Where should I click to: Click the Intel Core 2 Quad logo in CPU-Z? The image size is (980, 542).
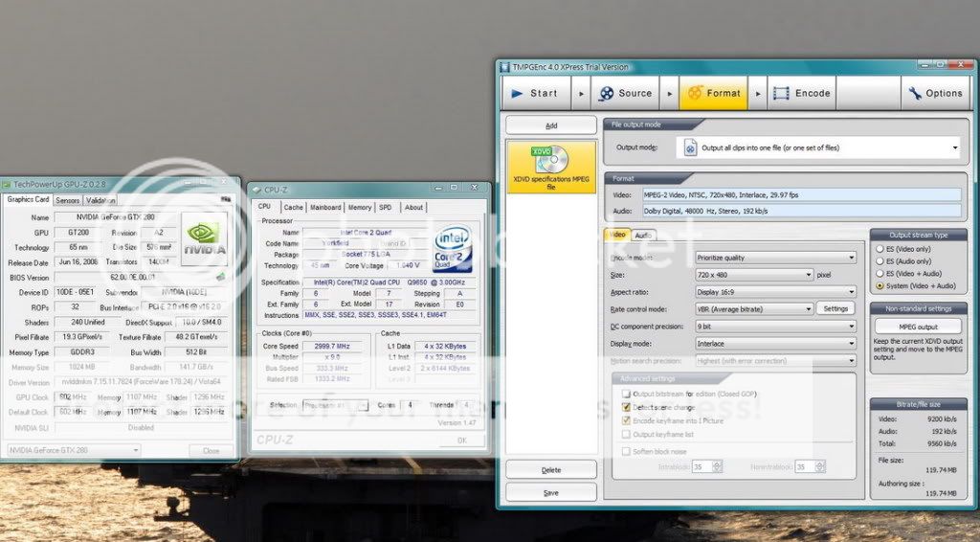tap(453, 248)
